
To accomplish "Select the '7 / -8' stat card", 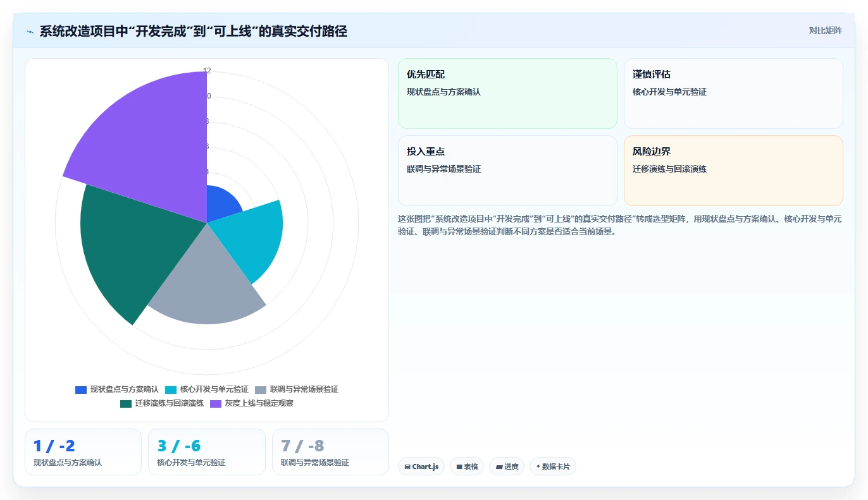I will click(330, 452).
